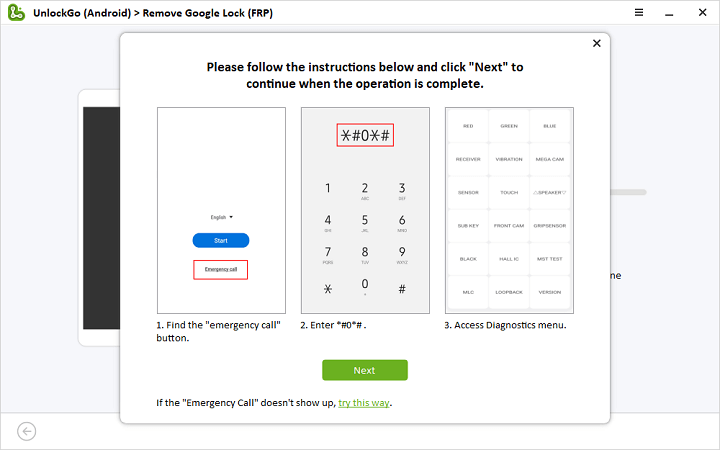The image size is (720, 450).
Task: Click the back arrow circle icon
Action: coord(27,431)
